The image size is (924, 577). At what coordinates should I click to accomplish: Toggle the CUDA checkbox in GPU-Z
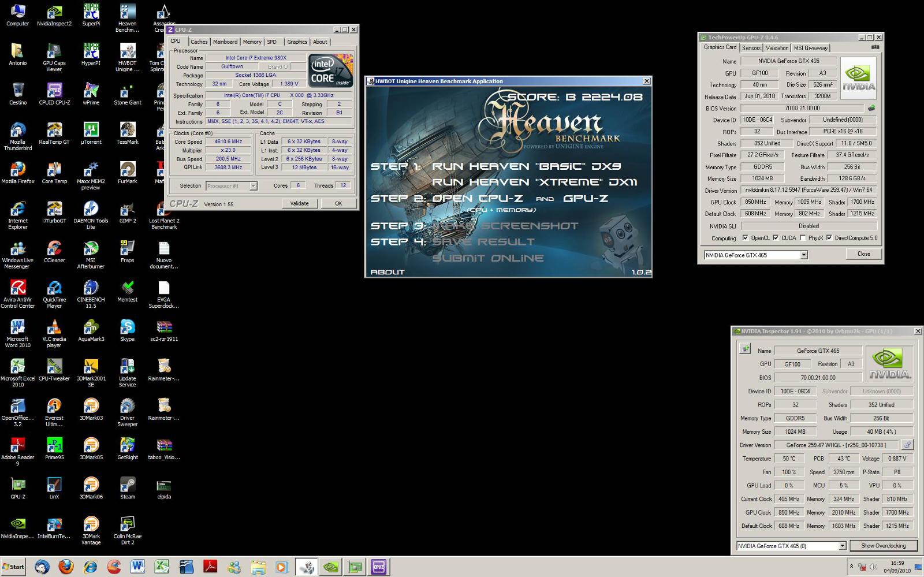pos(776,237)
